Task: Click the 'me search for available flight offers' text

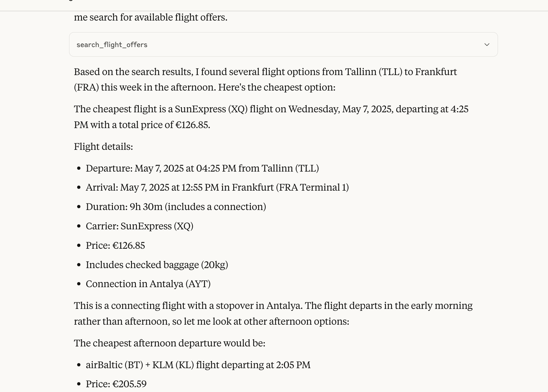Action: (150, 17)
